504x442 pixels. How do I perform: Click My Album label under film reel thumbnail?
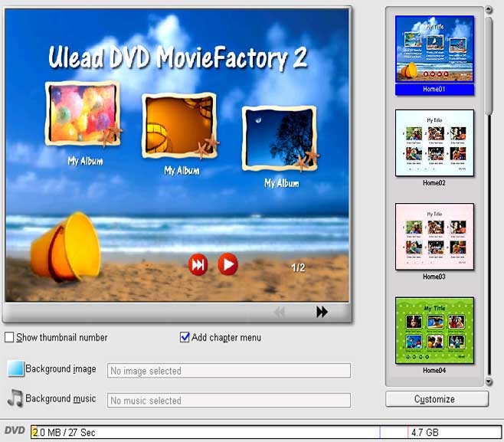(x=182, y=170)
